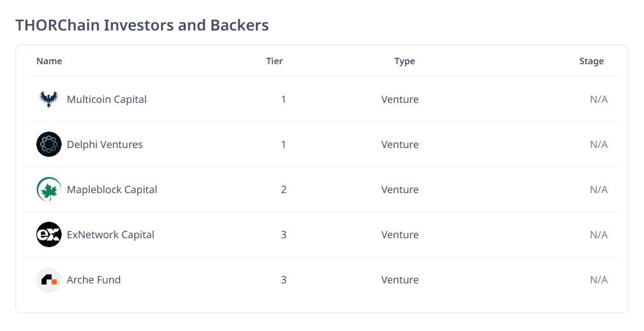Sort table by the Tier column header
This screenshot has height=331, width=644.
point(275,61)
